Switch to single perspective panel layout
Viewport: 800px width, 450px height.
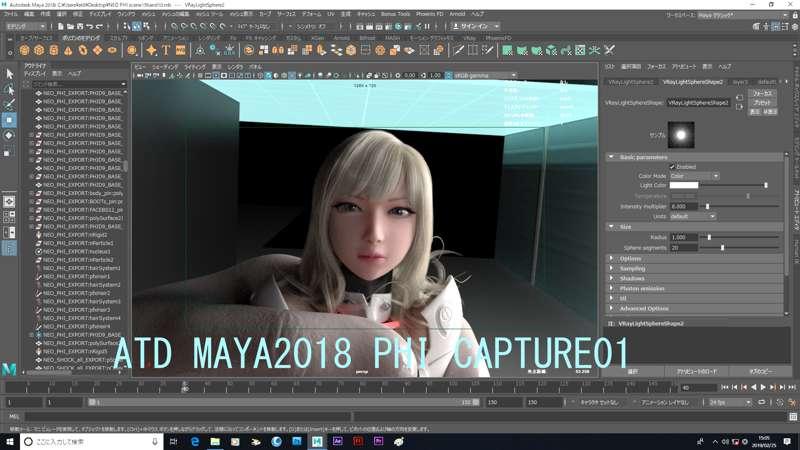click(9, 202)
